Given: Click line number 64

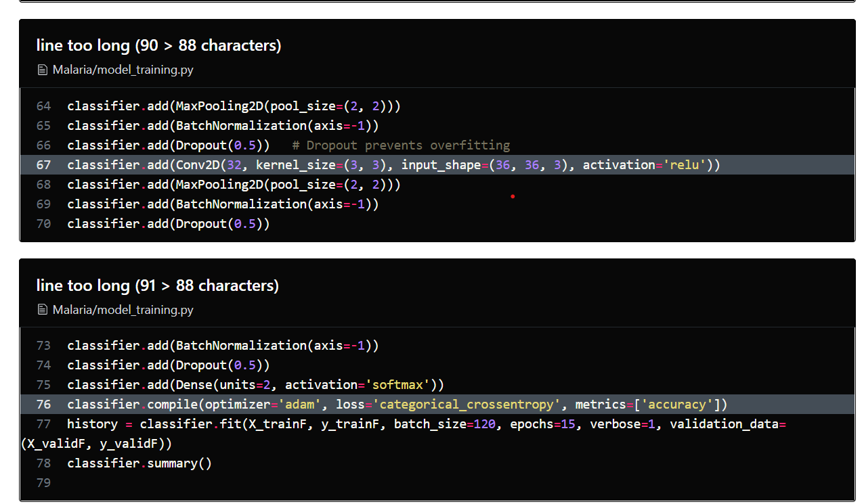Looking at the screenshot, I should tap(43, 106).
